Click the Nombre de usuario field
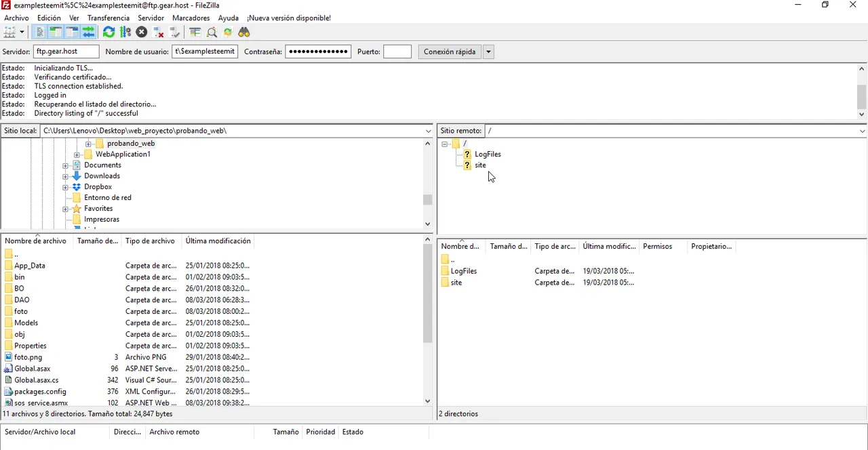868x450 pixels. 205,52
